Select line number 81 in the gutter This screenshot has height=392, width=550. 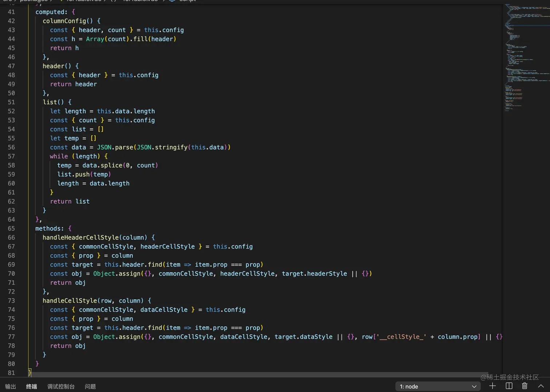tap(11, 373)
